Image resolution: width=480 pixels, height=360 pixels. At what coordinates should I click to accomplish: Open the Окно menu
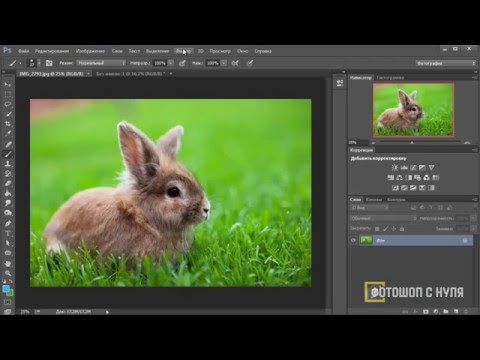(243, 51)
